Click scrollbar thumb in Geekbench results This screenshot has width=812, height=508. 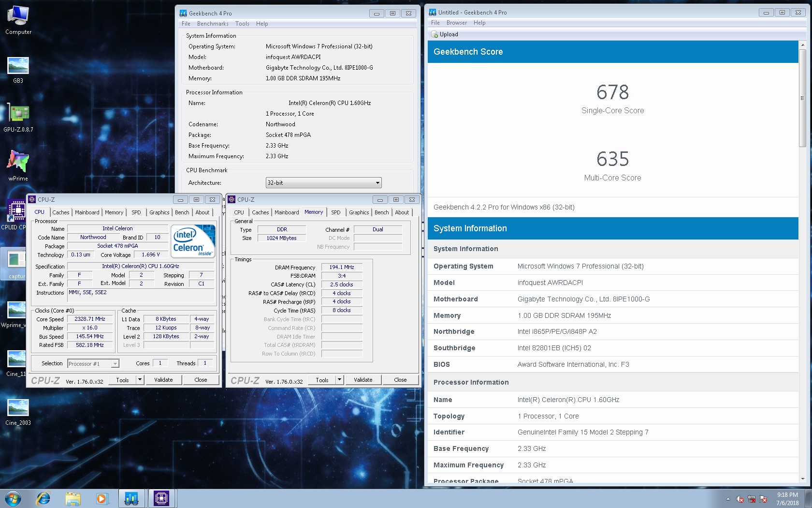tap(802, 98)
